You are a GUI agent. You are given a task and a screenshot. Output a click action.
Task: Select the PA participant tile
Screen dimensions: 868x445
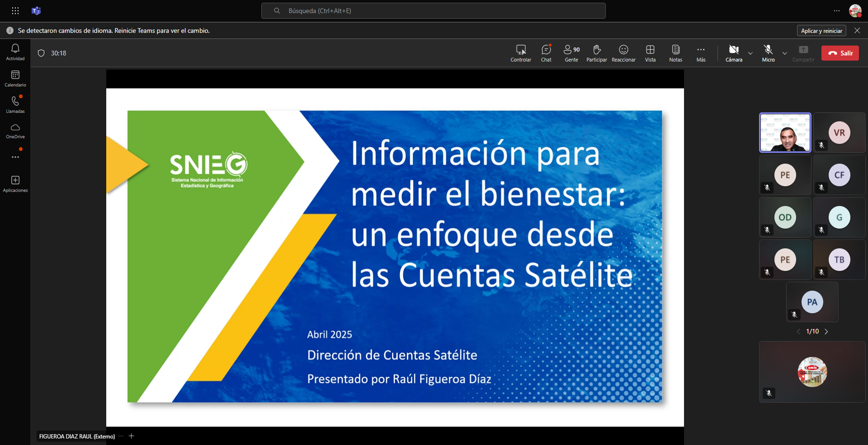(x=812, y=302)
